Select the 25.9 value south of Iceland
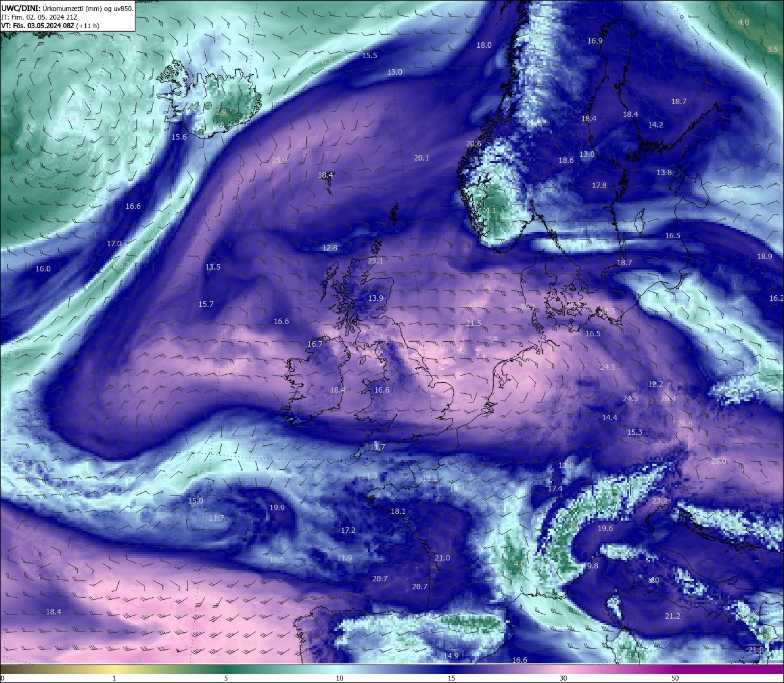 279,160
